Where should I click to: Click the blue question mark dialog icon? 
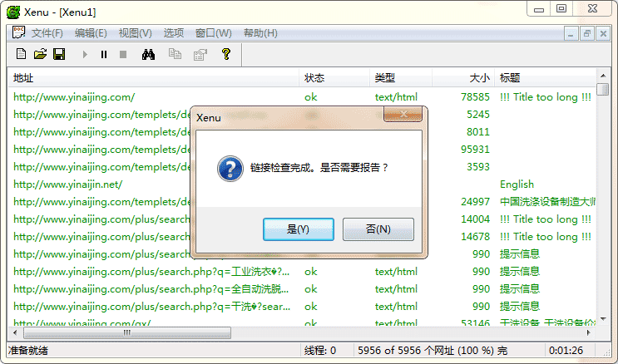tap(230, 168)
